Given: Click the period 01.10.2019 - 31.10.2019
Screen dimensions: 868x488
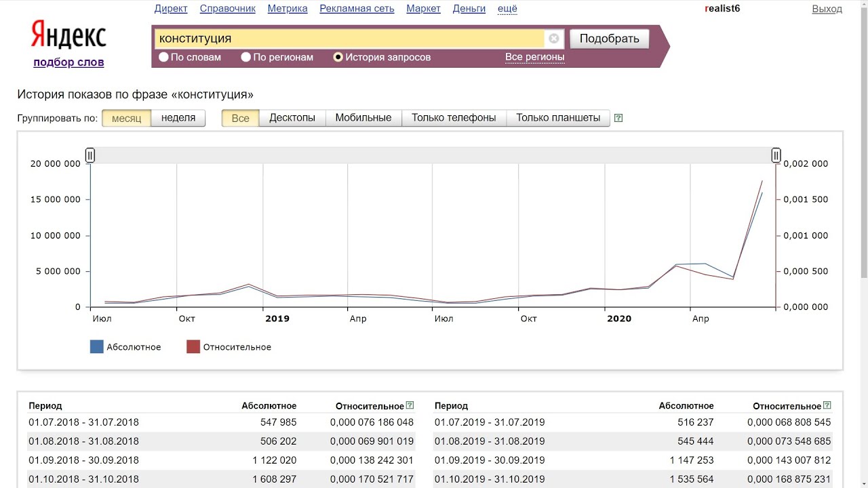Looking at the screenshot, I should tap(490, 479).
